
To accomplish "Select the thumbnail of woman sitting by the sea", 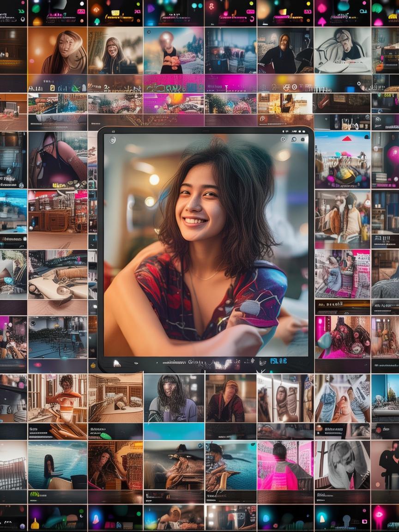I will (x=57, y=465).
